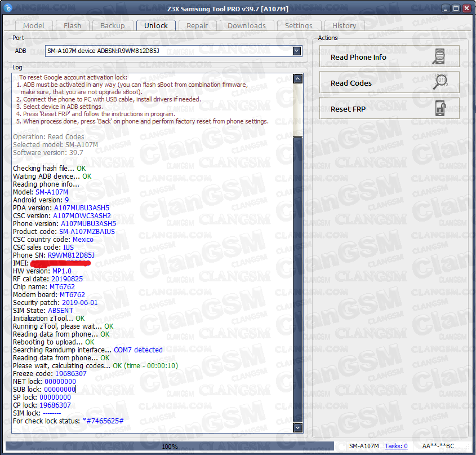Click the phone padlock icon on Reset FRP

pos(440,108)
